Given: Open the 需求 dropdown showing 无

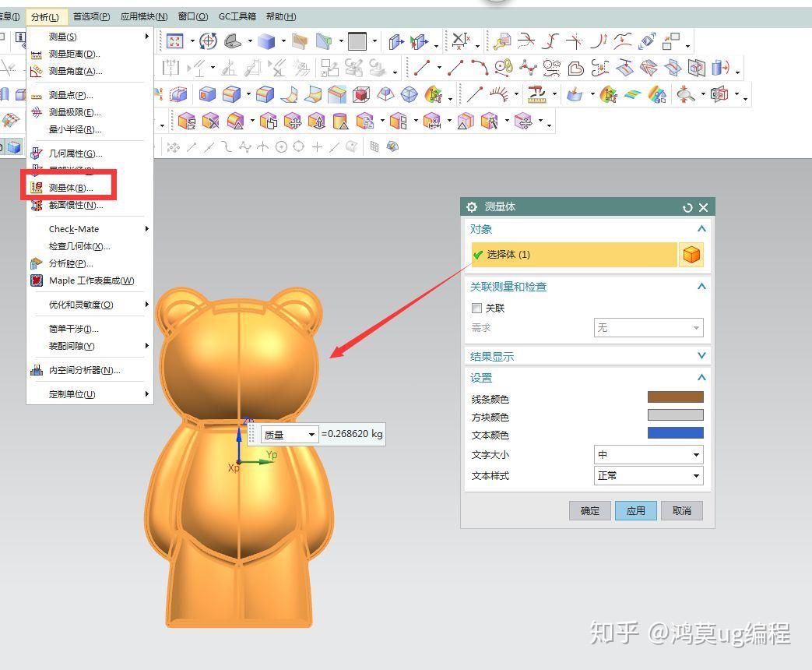Looking at the screenshot, I should 649,327.
